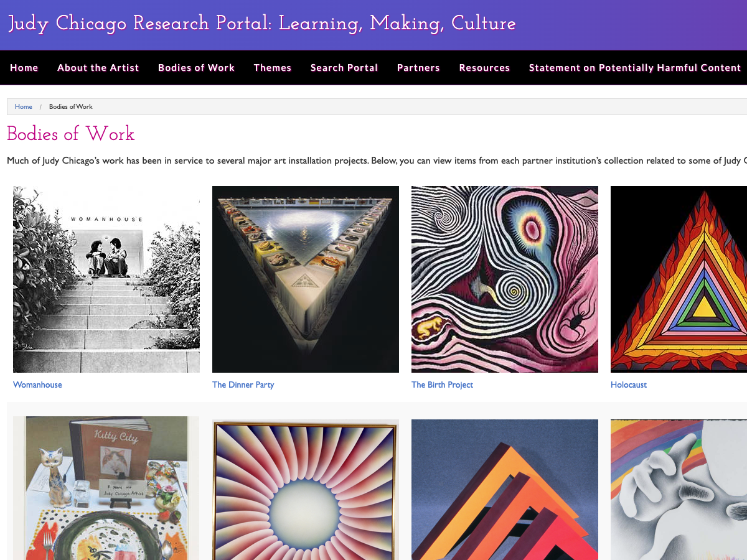The height and width of the screenshot is (560, 747).
Task: Navigate to the Search Portal
Action: 344,67
